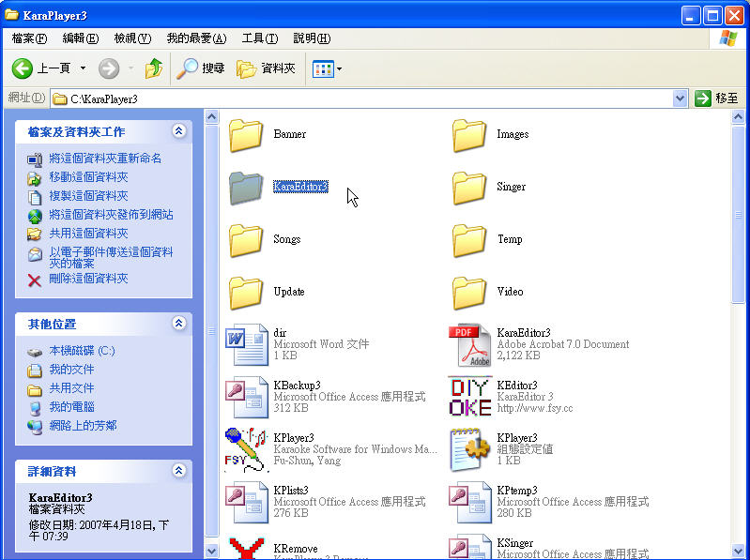Click 刪除這個資料夾 link
The width and height of the screenshot is (750, 560).
click(88, 279)
